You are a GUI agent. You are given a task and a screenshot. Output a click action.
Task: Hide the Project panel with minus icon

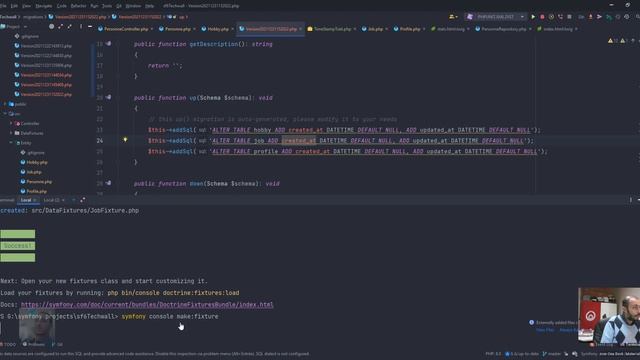pos(90,27)
